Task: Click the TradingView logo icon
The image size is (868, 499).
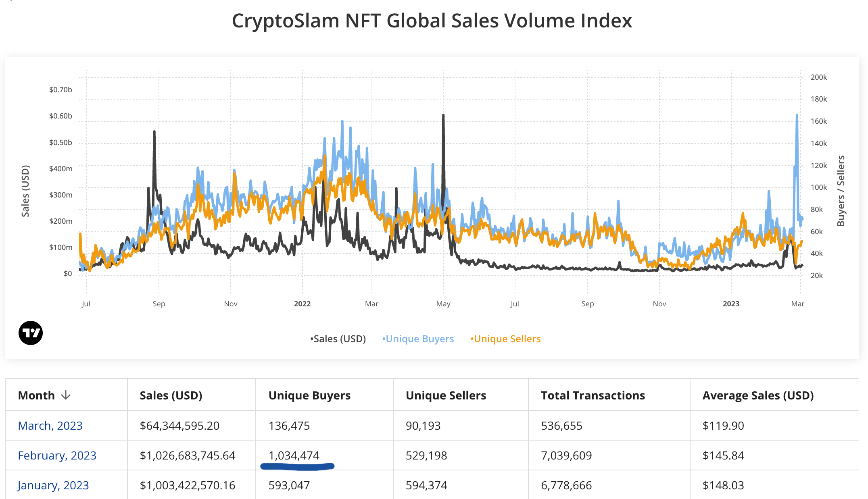Action: [x=31, y=333]
